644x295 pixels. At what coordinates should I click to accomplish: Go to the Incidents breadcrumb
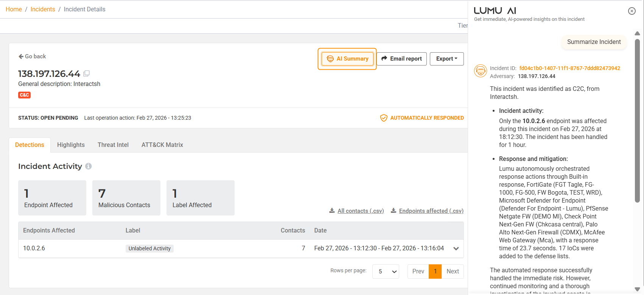click(43, 9)
